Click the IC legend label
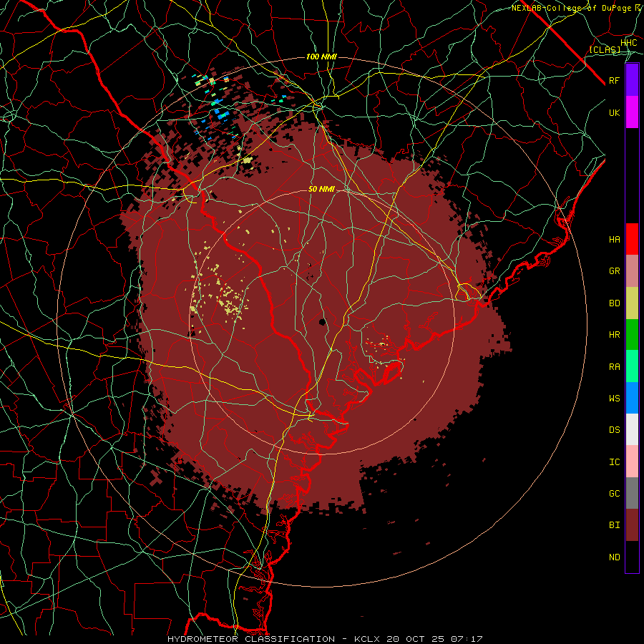 pos(615,462)
